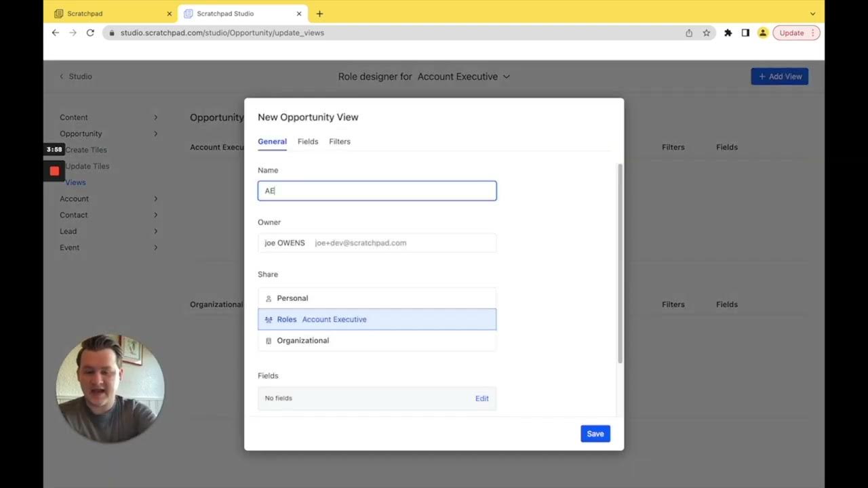Select the Personal share option

[377, 298]
